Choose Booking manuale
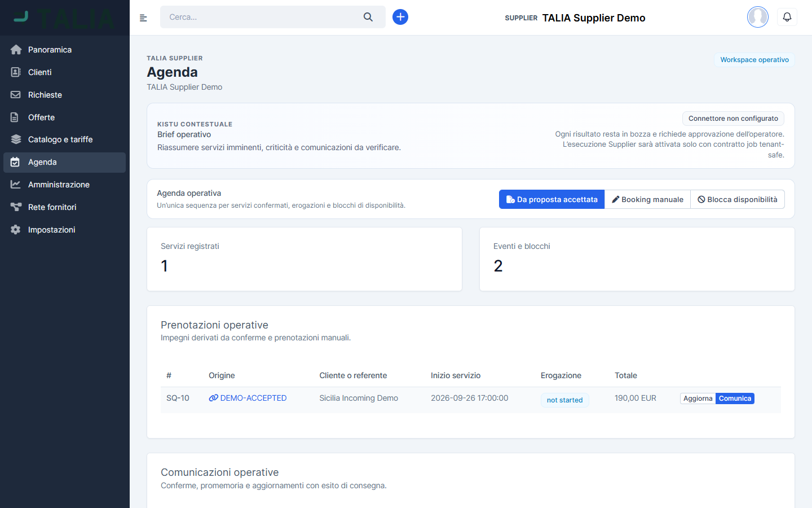Screen dimensions: 812x508 (647, 199)
